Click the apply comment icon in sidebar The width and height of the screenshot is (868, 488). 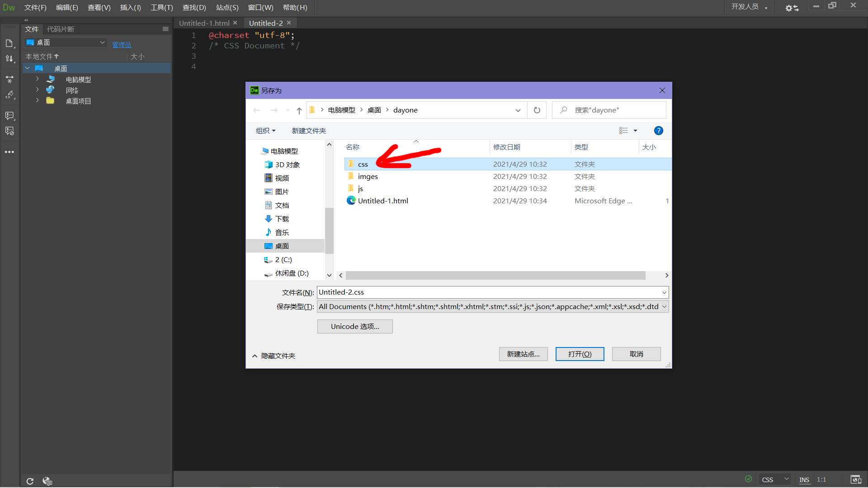(x=9, y=116)
